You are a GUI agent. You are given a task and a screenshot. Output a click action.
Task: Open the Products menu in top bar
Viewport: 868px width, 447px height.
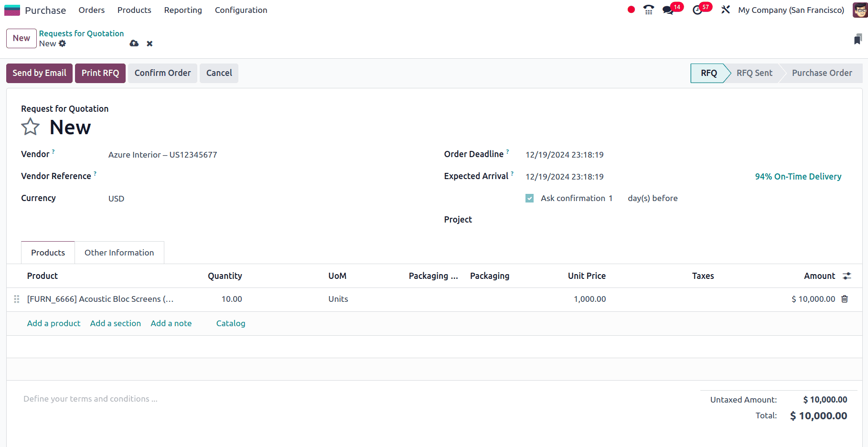[x=134, y=10]
